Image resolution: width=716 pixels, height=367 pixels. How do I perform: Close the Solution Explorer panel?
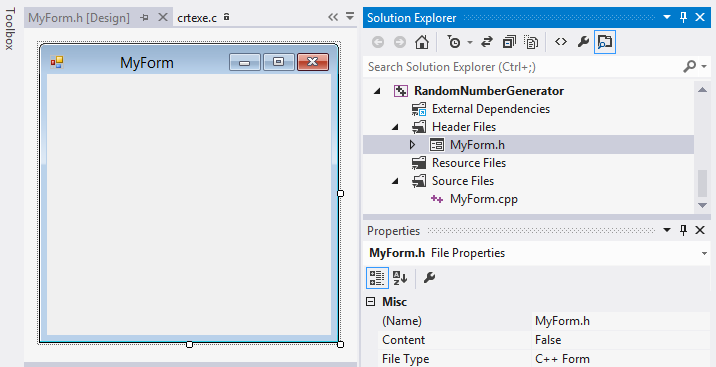pyautogui.click(x=700, y=17)
